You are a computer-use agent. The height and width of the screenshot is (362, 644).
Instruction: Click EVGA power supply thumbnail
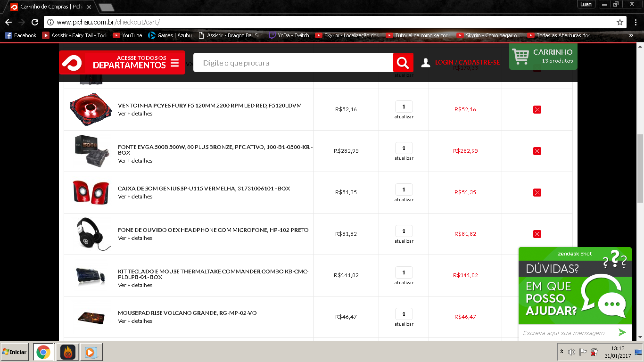[x=92, y=151]
